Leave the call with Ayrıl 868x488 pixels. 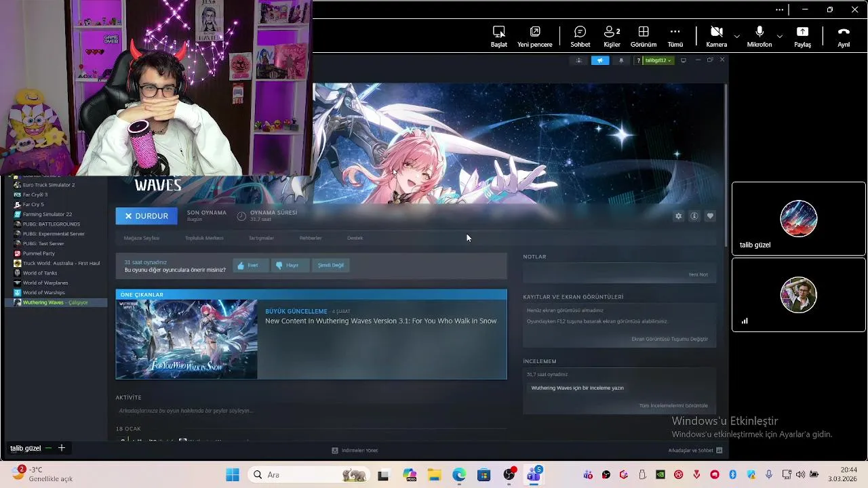pyautogui.click(x=844, y=37)
